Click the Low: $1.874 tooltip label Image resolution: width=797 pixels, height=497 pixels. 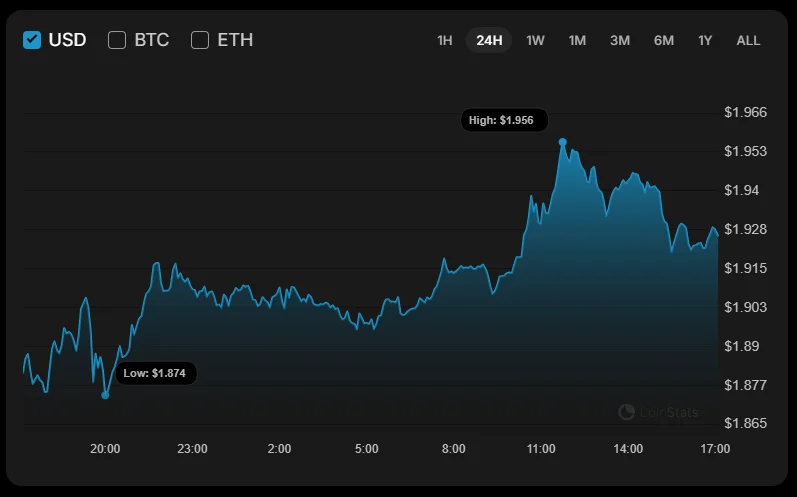tap(154, 374)
